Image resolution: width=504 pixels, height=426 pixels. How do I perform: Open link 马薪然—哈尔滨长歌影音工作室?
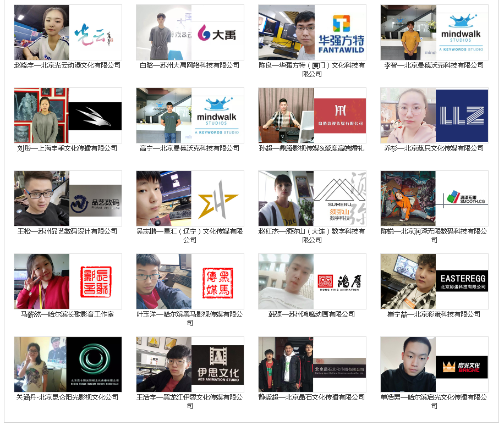tap(68, 314)
